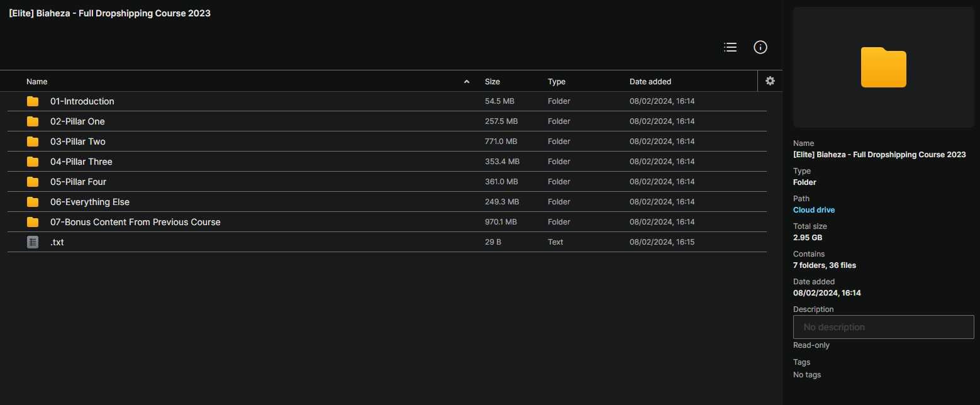Select the .txt file name
980x405 pixels.
pyautogui.click(x=57, y=242)
